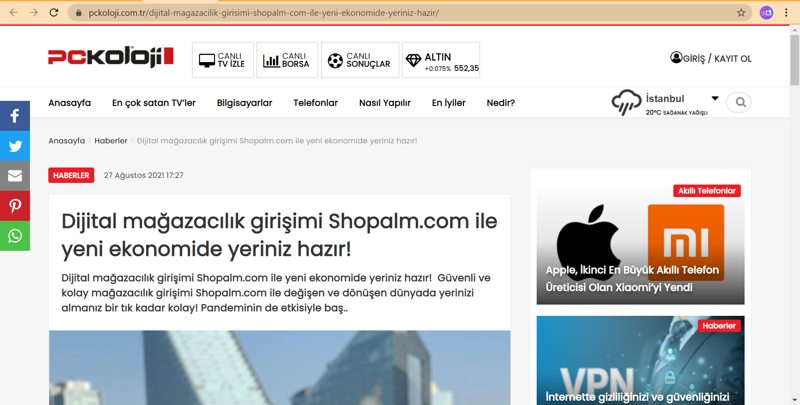
Task: Share article on Facebook sidebar icon
Action: [x=15, y=116]
